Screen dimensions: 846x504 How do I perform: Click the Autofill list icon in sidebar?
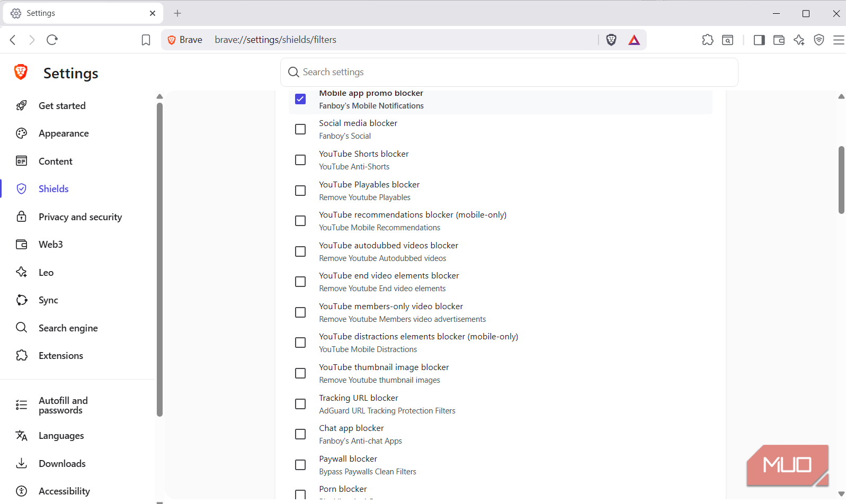pyautogui.click(x=22, y=406)
